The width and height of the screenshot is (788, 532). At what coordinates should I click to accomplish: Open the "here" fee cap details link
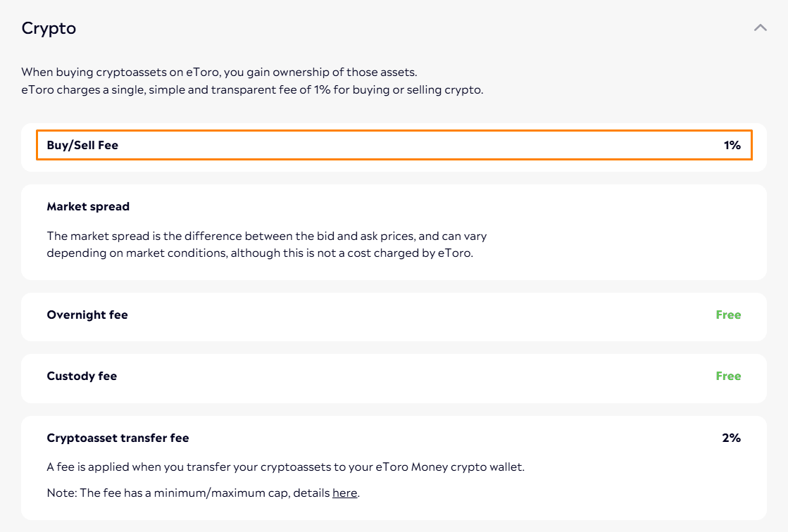(x=345, y=493)
